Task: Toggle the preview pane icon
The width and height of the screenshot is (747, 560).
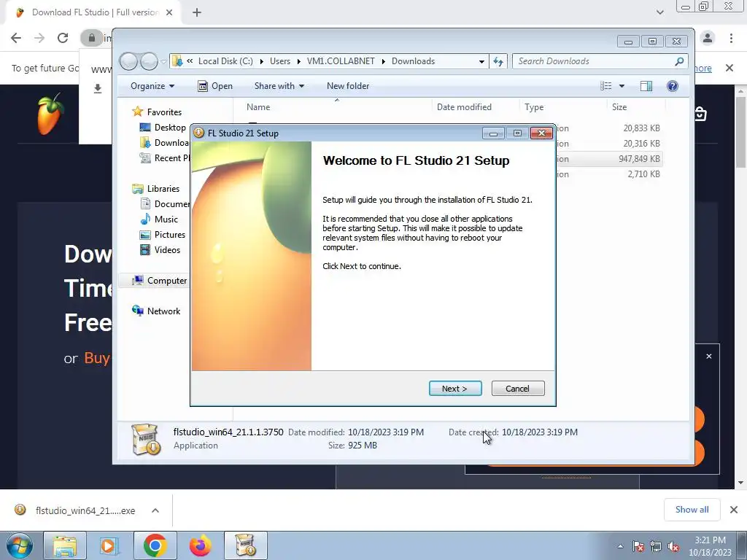Action: [x=646, y=86]
